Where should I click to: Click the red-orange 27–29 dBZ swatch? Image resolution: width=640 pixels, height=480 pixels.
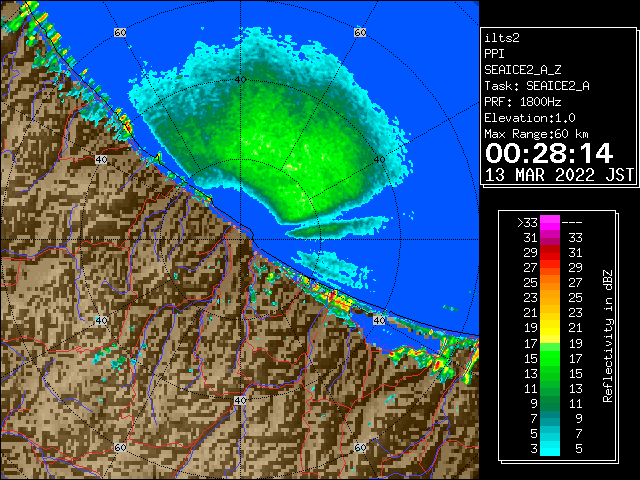point(549,268)
